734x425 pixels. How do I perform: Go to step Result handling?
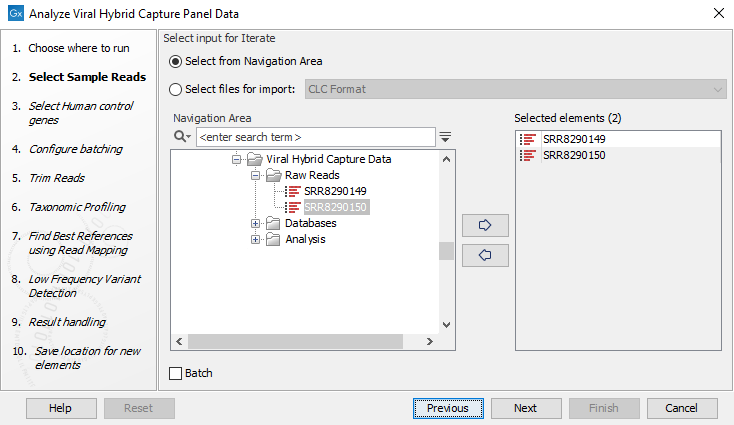pyautogui.click(x=67, y=322)
